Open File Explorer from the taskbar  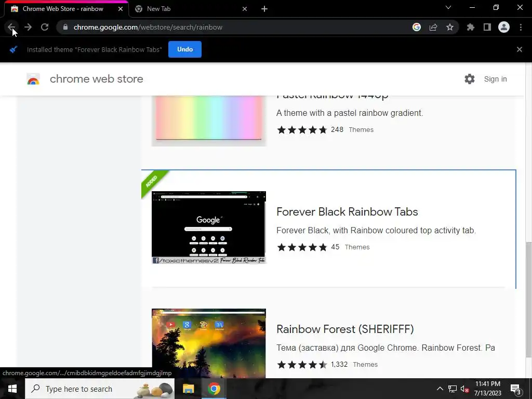click(x=188, y=389)
